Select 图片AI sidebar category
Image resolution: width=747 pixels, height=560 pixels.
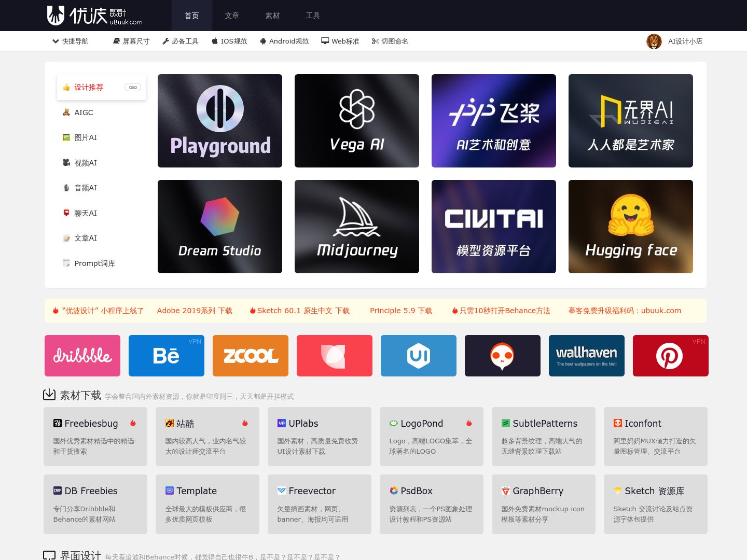tap(102, 137)
